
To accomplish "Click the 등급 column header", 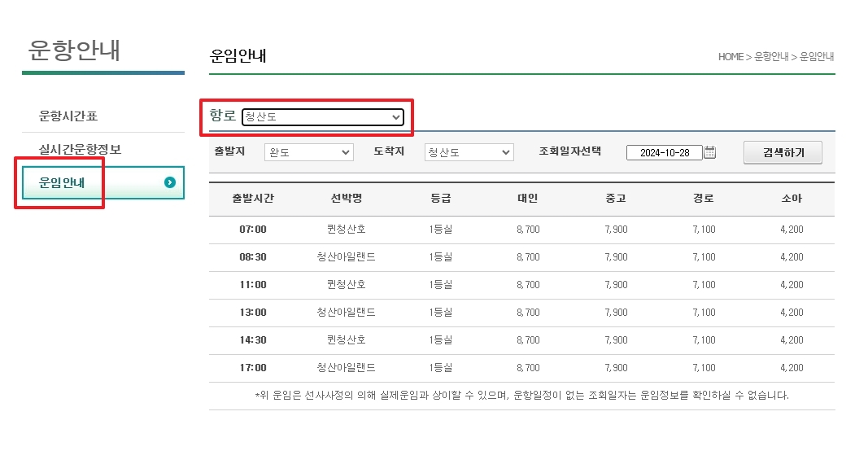I will pos(441,199).
